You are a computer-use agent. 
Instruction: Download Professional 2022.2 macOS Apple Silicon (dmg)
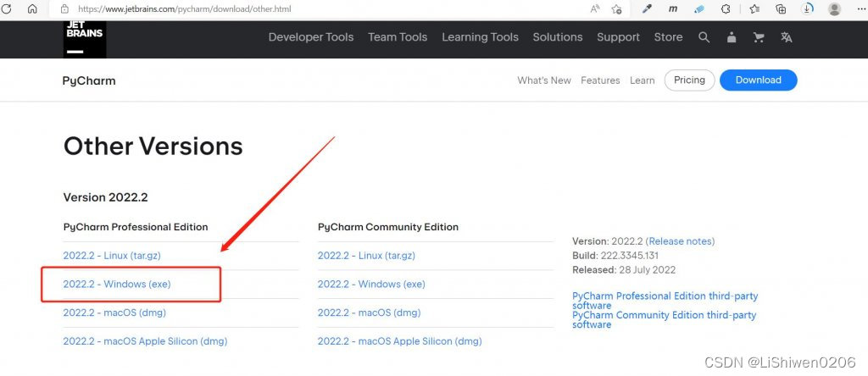click(145, 341)
